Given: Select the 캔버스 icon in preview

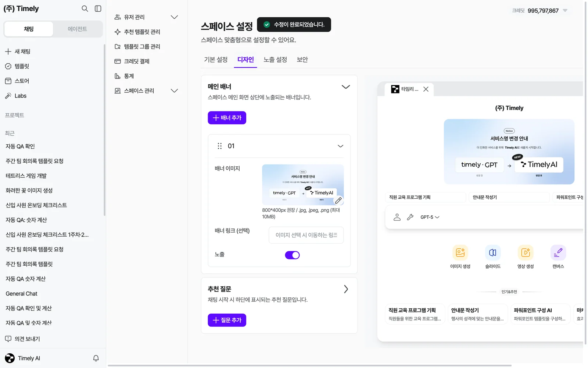Looking at the screenshot, I should point(558,252).
